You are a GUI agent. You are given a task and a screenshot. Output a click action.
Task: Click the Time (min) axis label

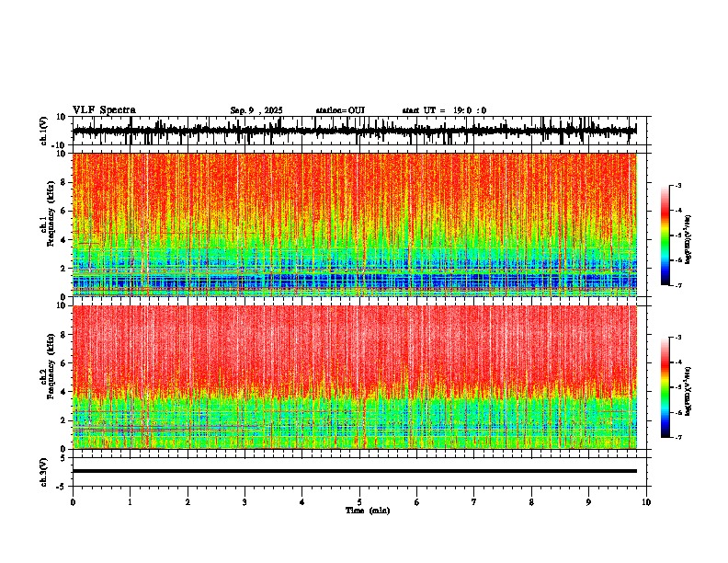[368, 511]
